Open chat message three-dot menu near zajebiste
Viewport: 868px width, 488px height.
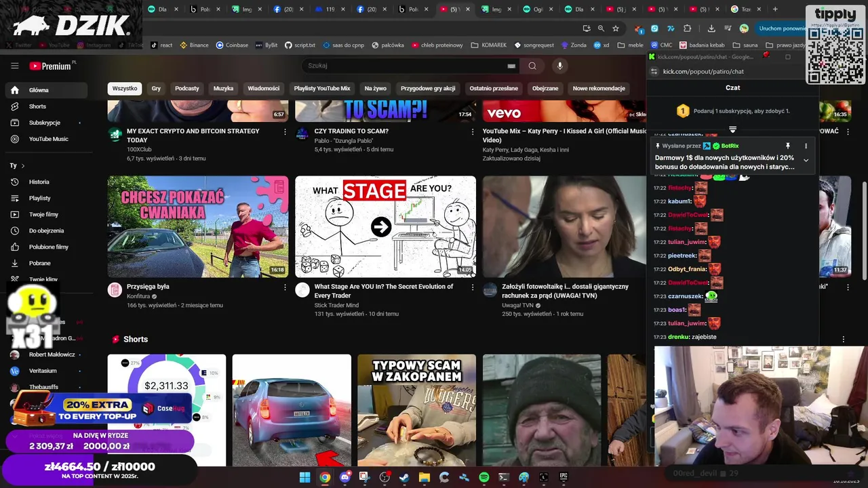[844, 339]
